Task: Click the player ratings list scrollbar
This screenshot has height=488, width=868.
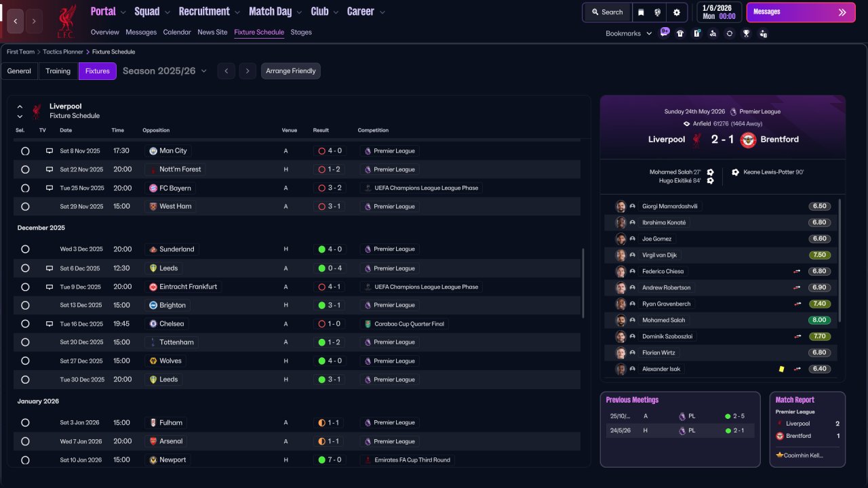Action: tap(840, 260)
